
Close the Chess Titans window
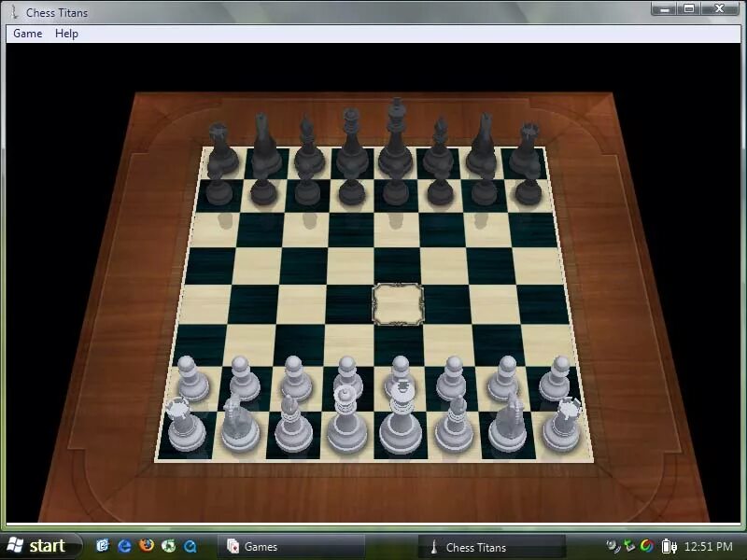tap(720, 8)
